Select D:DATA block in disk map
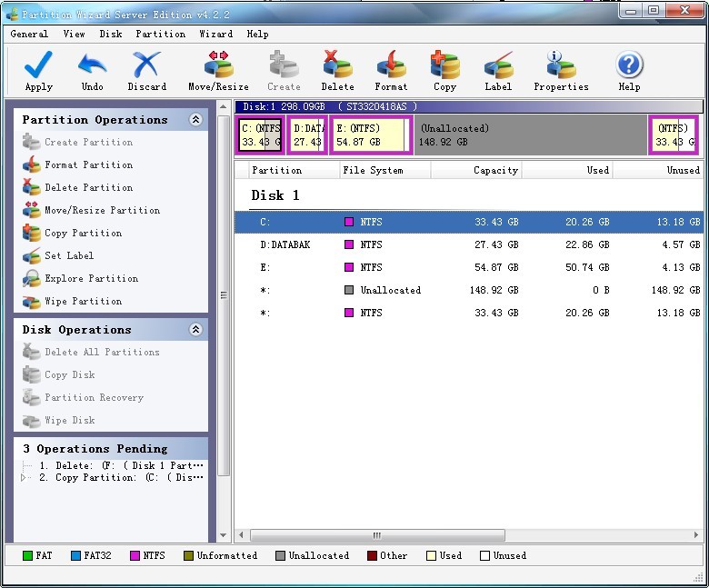The image size is (709, 588). click(307, 135)
